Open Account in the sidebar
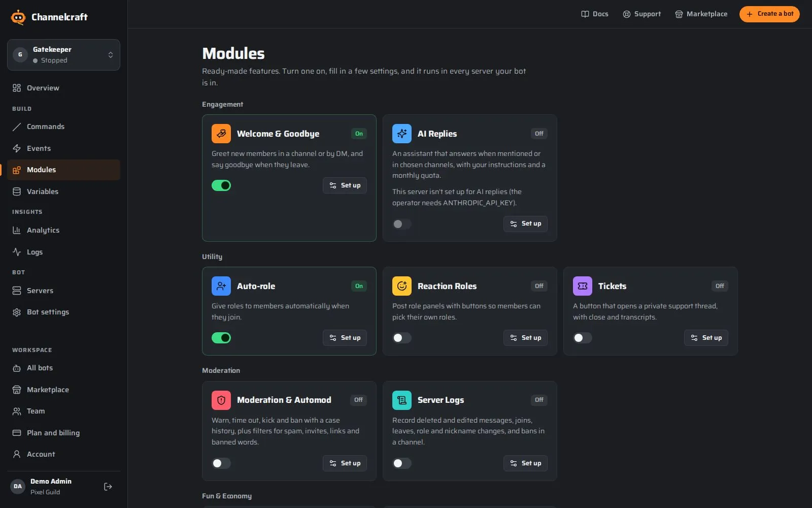Viewport: 812px width, 508px height. [x=63, y=454]
